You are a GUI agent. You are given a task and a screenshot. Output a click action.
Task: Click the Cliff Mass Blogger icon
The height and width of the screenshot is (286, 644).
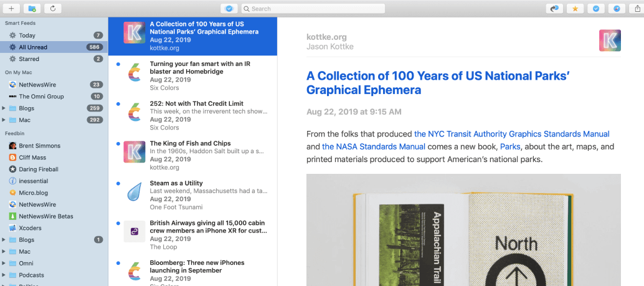(x=12, y=158)
